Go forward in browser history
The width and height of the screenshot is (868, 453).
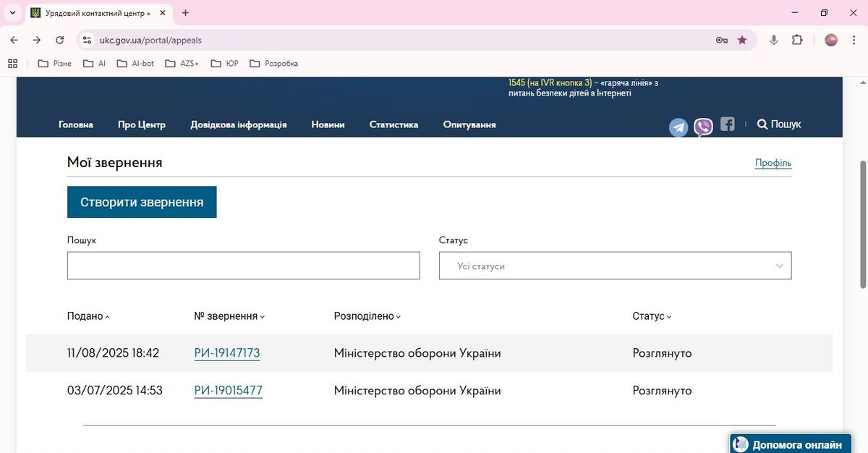37,40
